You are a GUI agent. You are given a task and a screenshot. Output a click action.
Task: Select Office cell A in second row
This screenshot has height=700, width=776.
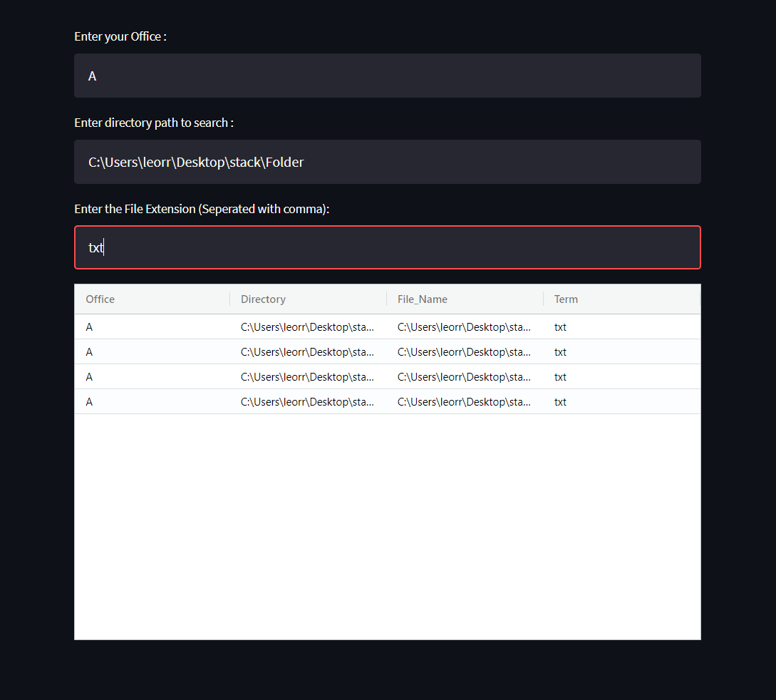tap(152, 352)
